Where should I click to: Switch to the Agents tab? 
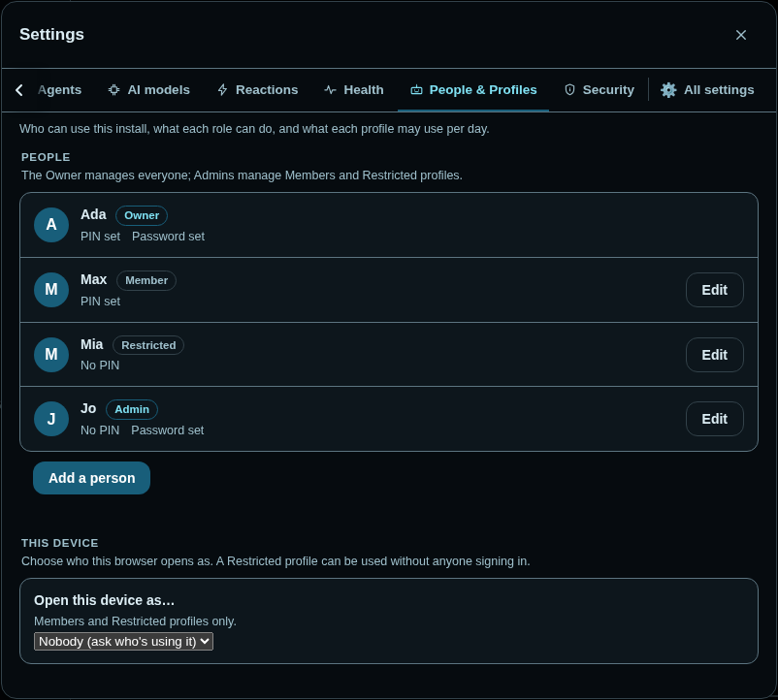(59, 90)
